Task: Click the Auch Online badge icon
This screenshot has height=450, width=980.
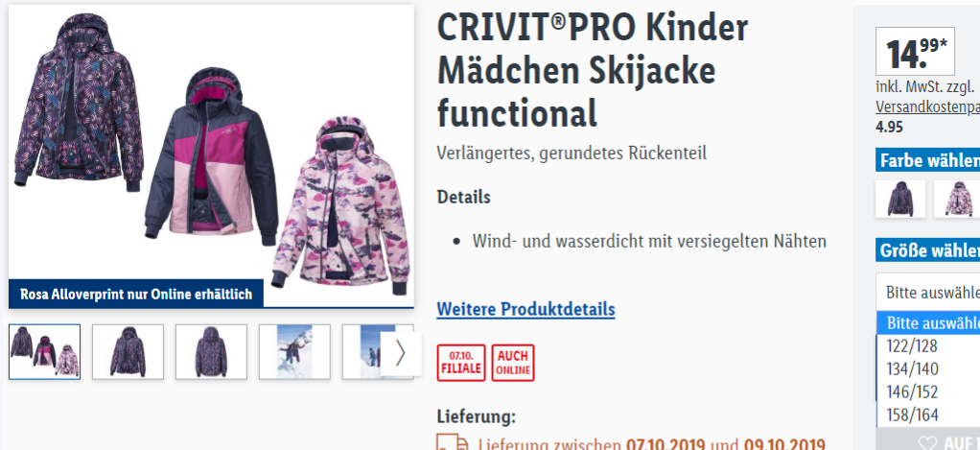Action: pos(513,363)
